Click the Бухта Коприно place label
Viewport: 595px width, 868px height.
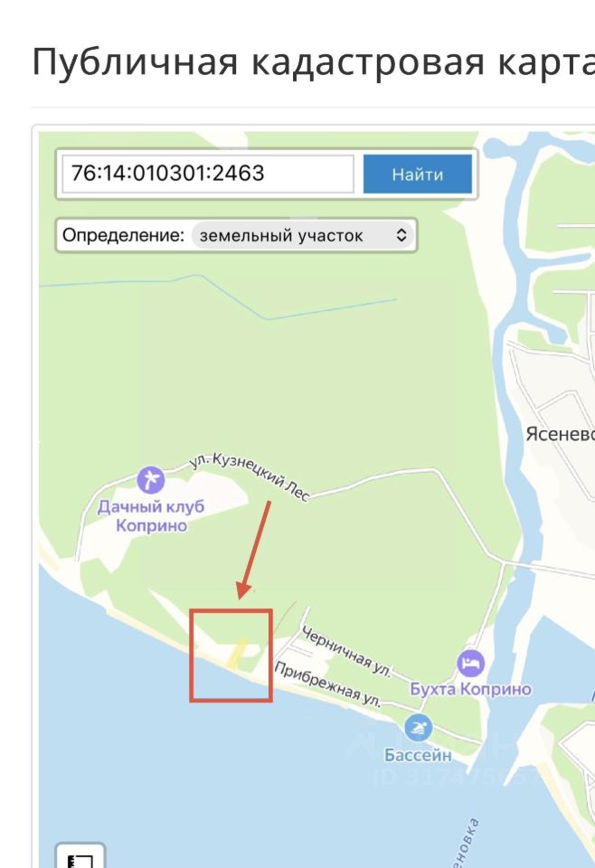(470, 689)
